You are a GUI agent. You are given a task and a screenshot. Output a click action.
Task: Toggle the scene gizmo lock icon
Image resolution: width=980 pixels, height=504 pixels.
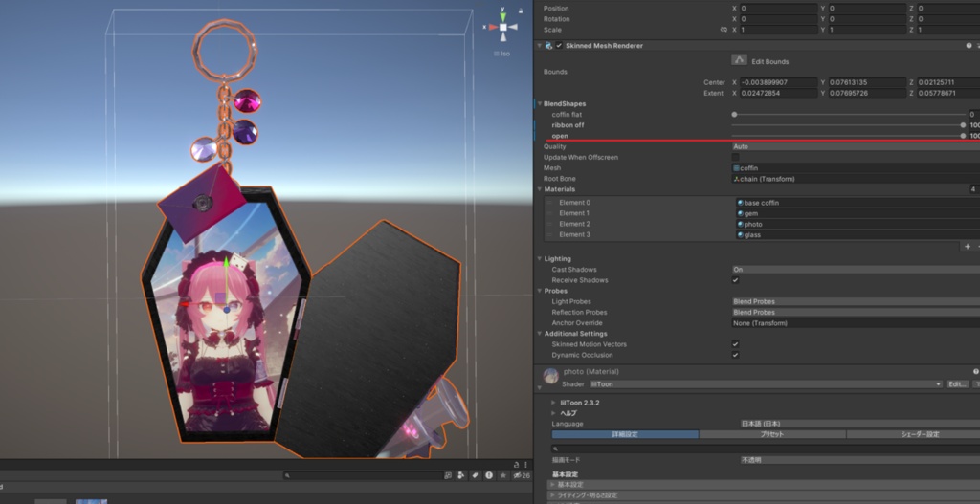pyautogui.click(x=521, y=11)
